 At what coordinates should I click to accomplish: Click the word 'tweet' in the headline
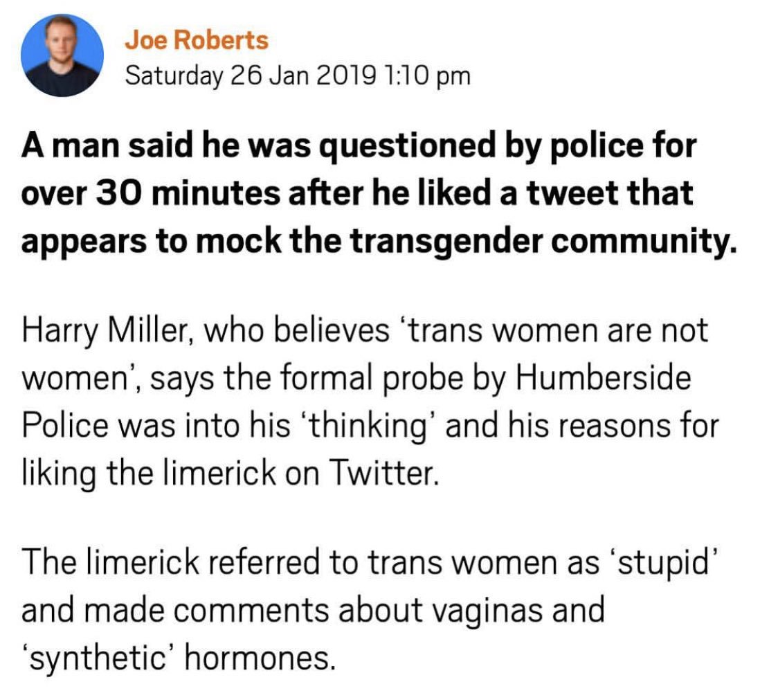(572, 192)
